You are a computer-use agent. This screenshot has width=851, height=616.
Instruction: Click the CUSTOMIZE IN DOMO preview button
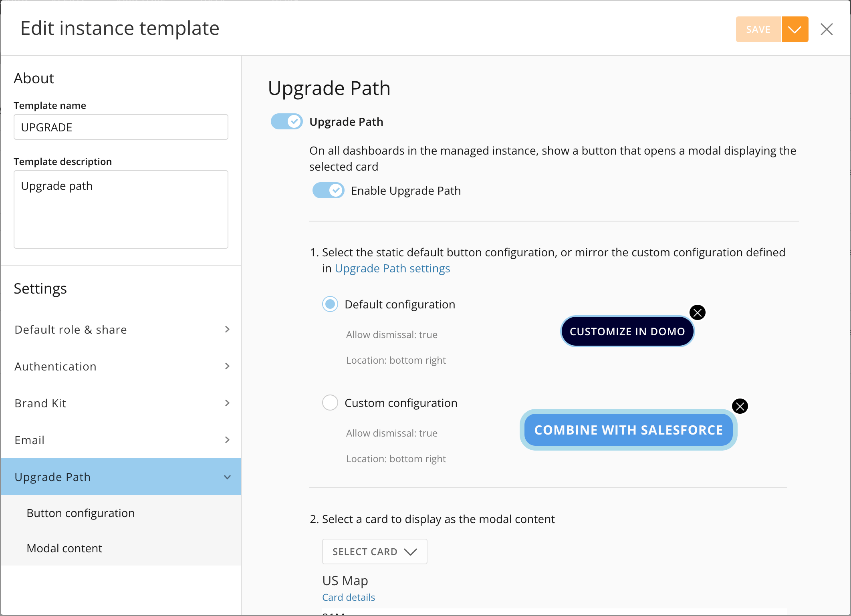(x=627, y=331)
